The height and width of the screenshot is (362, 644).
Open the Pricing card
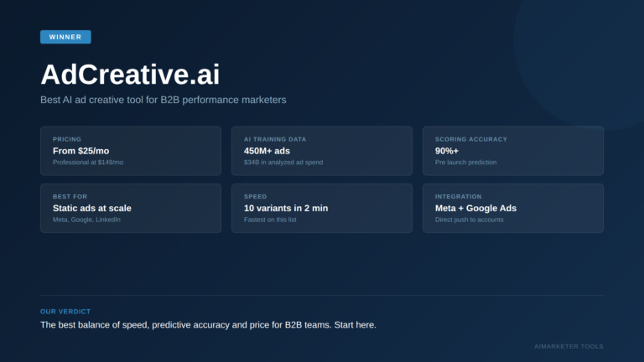click(x=131, y=151)
